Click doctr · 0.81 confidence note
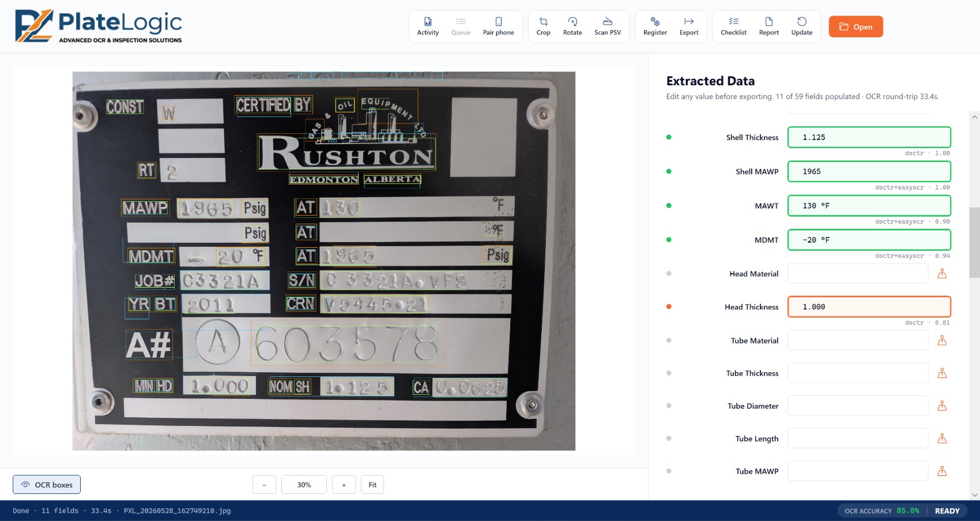The image size is (980, 521). [x=927, y=323]
